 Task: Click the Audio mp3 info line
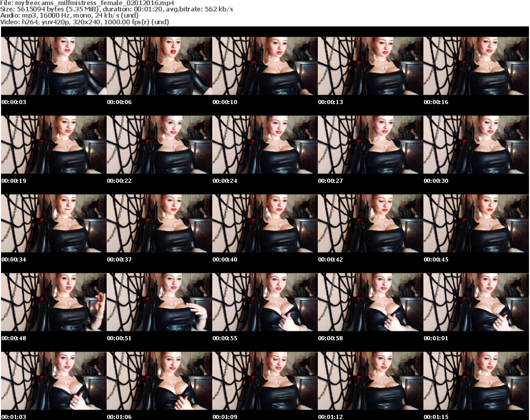[69, 16]
